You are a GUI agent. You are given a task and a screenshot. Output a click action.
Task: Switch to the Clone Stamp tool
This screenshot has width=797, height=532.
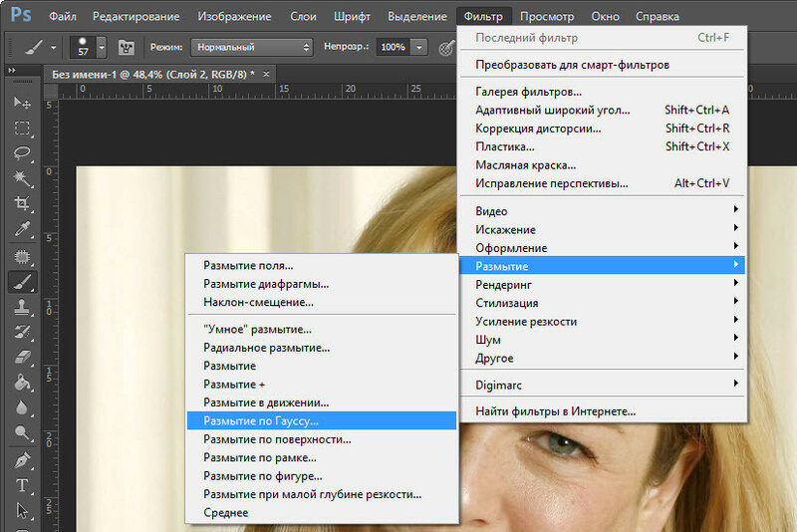point(21,307)
